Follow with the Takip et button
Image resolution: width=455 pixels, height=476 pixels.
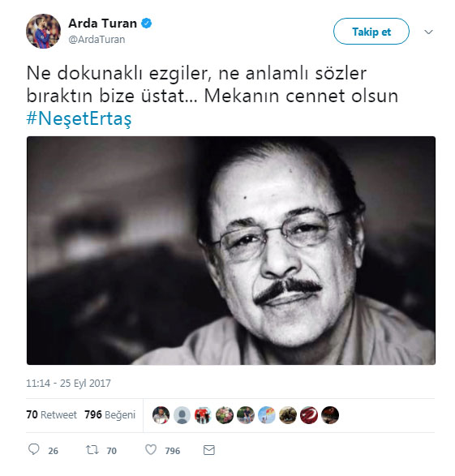[x=371, y=32]
